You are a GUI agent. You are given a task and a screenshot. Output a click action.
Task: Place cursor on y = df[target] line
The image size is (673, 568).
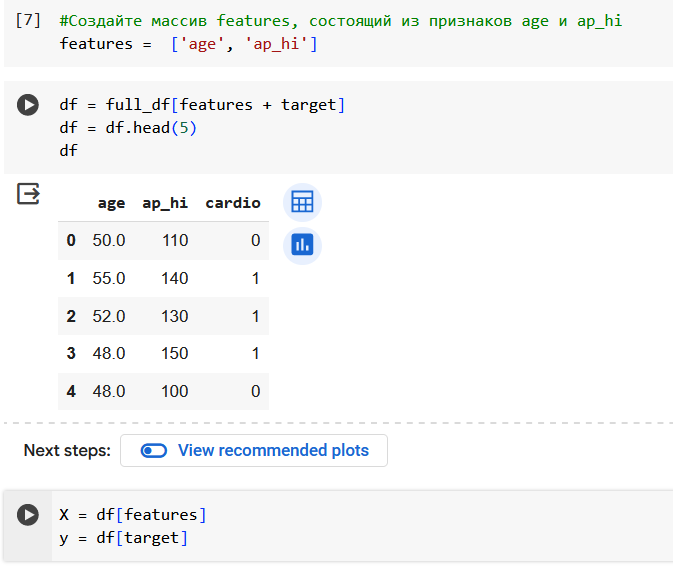point(124,538)
